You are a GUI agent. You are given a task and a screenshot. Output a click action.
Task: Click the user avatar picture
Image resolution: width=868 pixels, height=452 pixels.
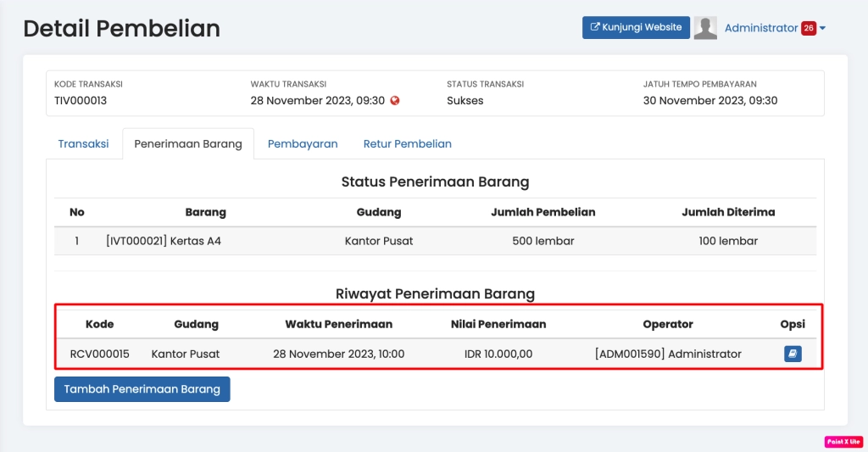tap(705, 28)
